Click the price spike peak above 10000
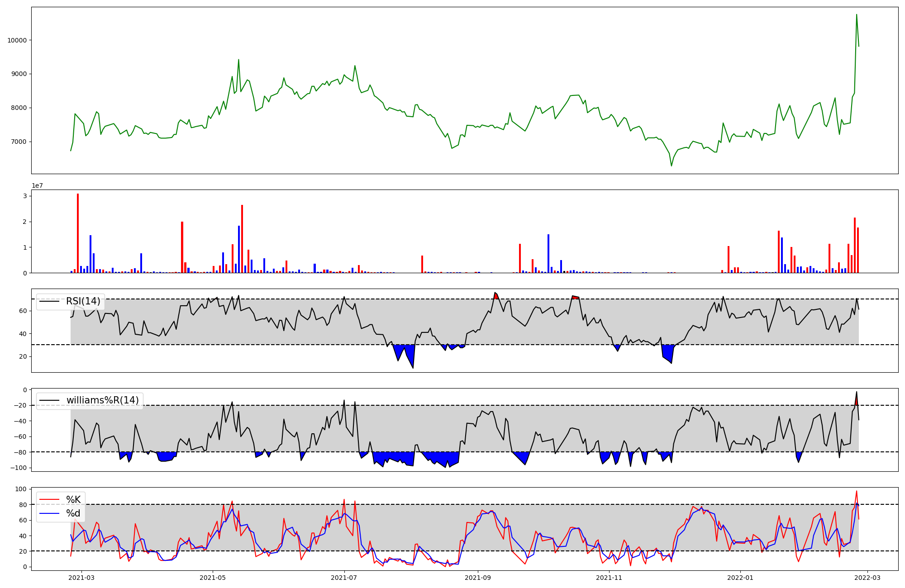 (x=857, y=15)
